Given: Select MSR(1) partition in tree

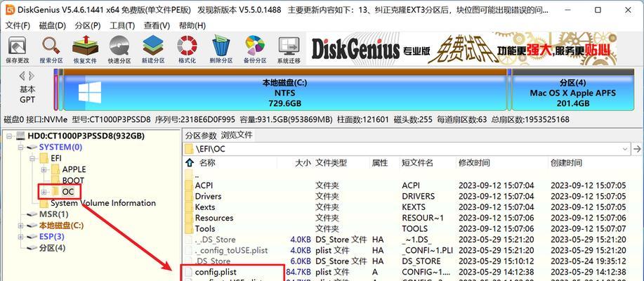Looking at the screenshot, I should (54, 214).
